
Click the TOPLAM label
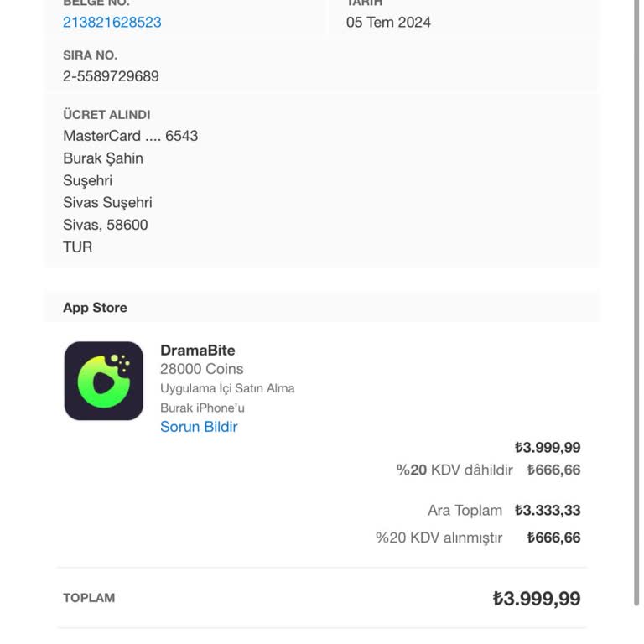[89, 598]
